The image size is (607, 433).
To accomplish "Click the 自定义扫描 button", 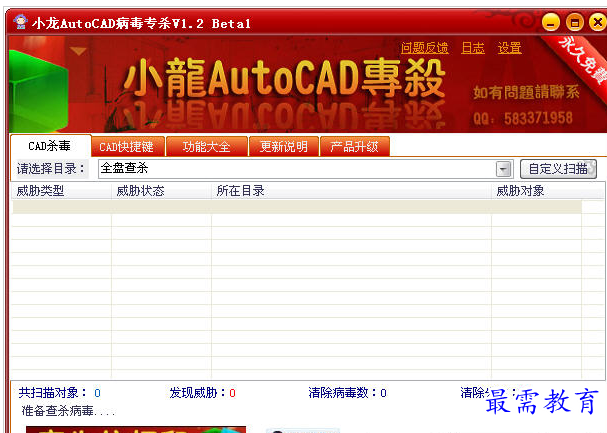I will pyautogui.click(x=558, y=169).
